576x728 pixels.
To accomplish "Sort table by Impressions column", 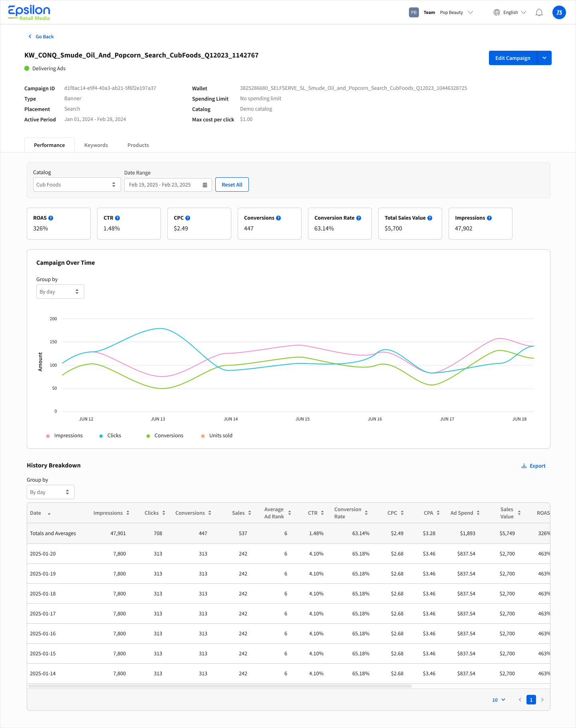I will [128, 513].
